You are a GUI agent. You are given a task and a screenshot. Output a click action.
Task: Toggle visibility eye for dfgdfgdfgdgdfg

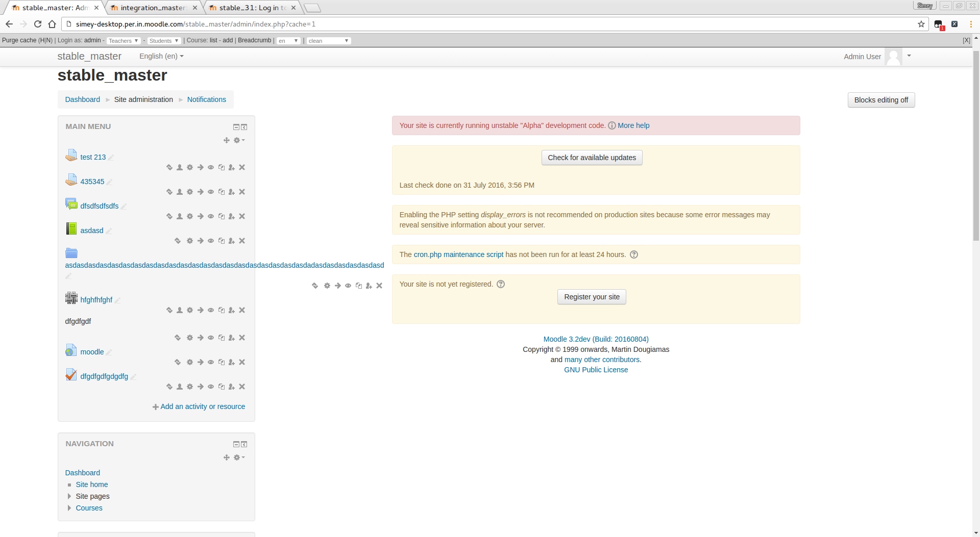[211, 387]
